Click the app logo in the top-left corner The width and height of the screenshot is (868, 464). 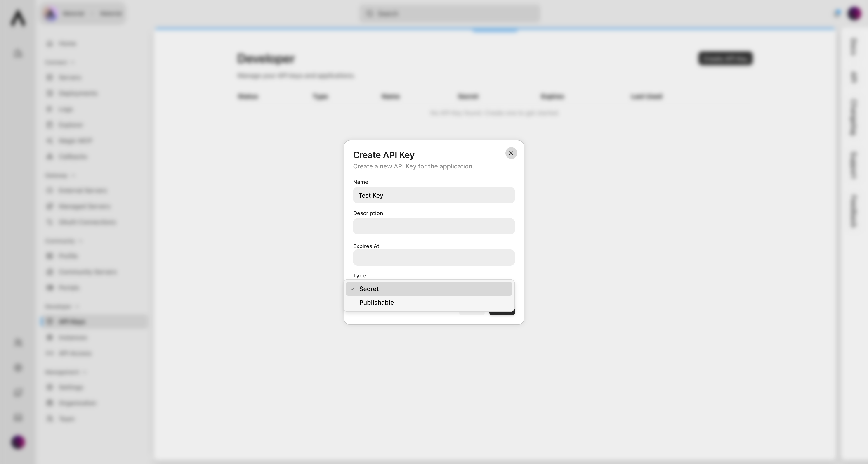point(18,19)
